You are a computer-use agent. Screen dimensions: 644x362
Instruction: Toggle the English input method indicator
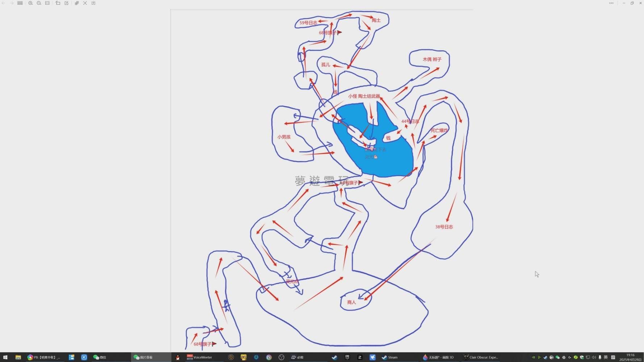[x=606, y=357]
